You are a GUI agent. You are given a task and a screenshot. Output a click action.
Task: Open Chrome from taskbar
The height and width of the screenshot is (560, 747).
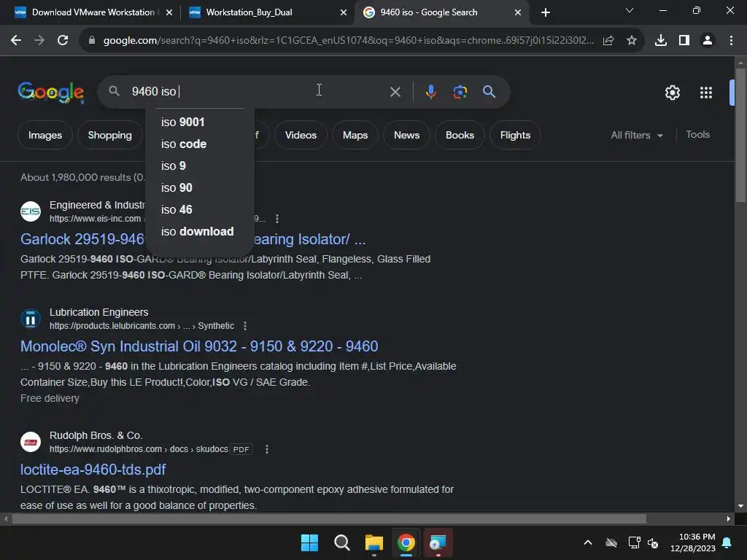tap(406, 542)
